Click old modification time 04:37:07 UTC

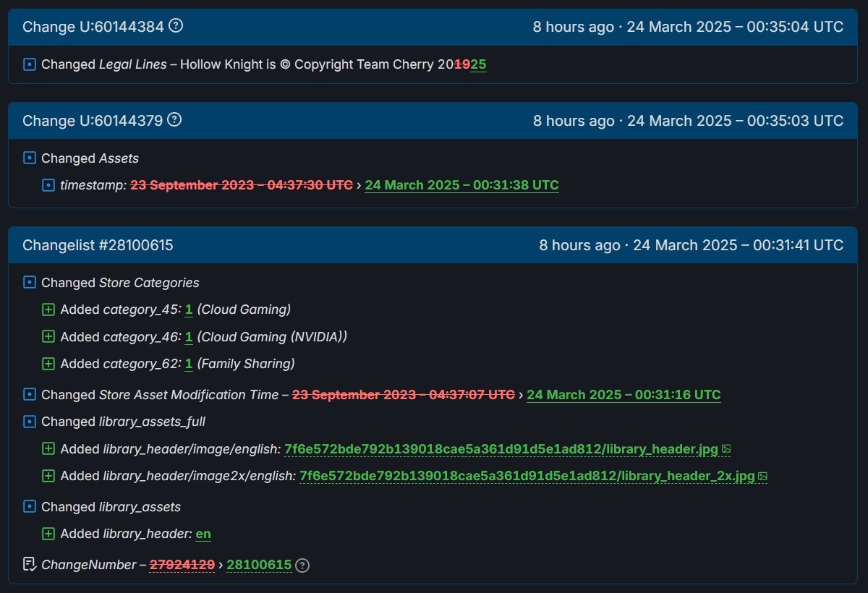404,395
